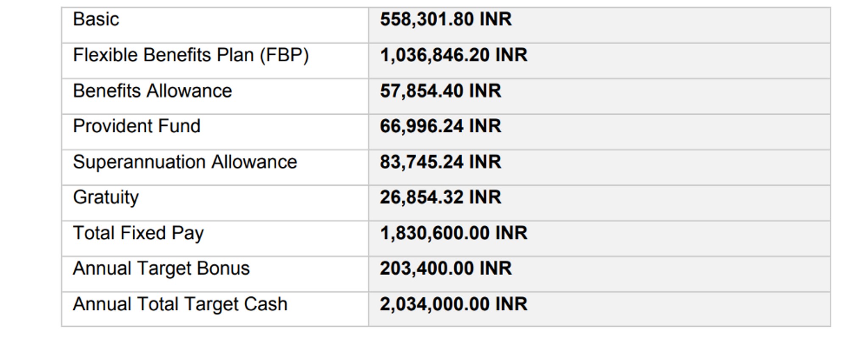
Task: Select the 83,745.24 INR amount
Action: tap(441, 162)
